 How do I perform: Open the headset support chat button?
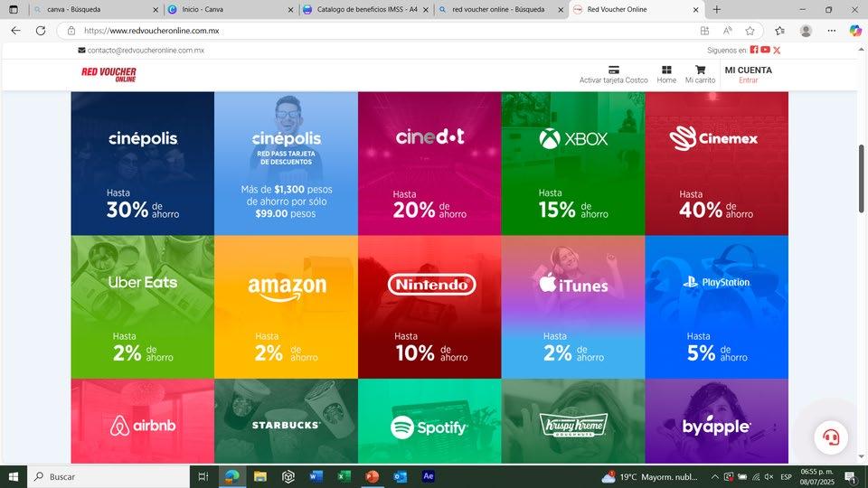(x=831, y=437)
